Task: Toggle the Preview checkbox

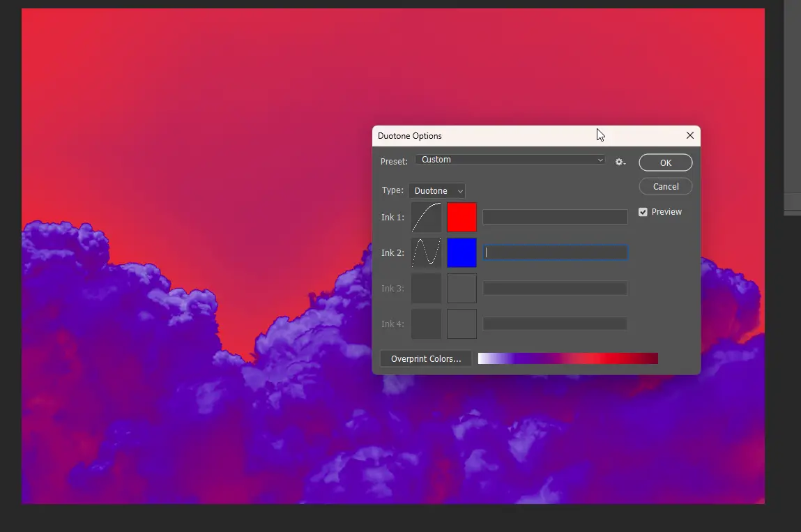Action: click(x=643, y=211)
